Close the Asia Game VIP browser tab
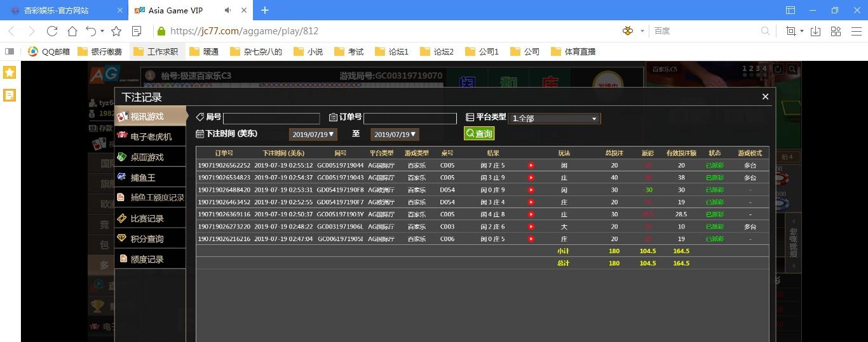Screen dimensions: 868x342 click(244, 10)
